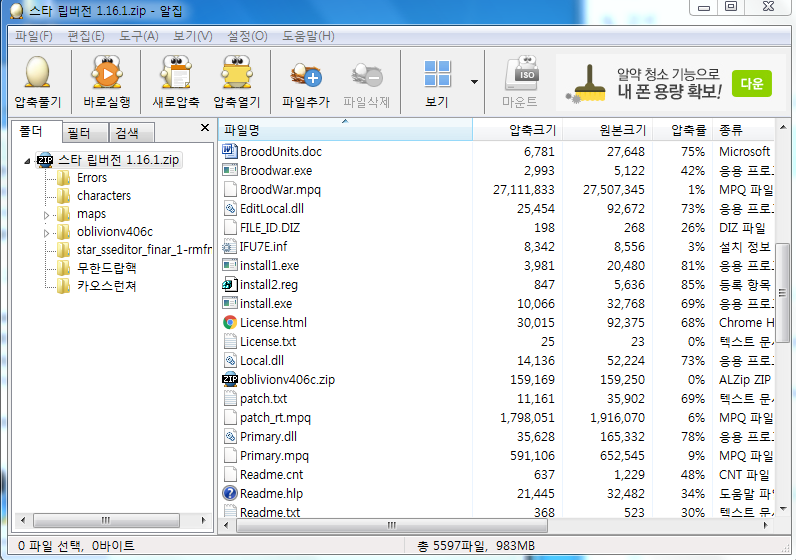Click the 파일삭제 (delete file) icon
Screen dimensions: 796x560
(367, 75)
